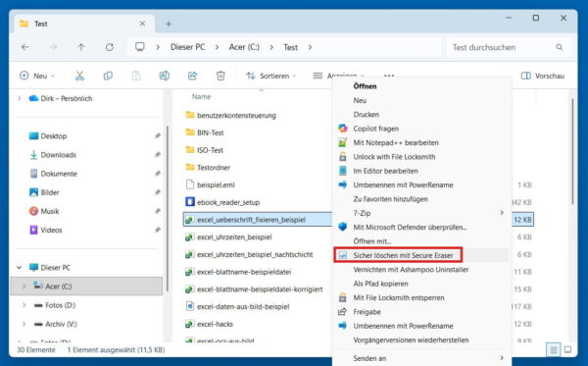Viewport: 588px width, 366px height.
Task: Close the Test tab
Action: [142, 24]
